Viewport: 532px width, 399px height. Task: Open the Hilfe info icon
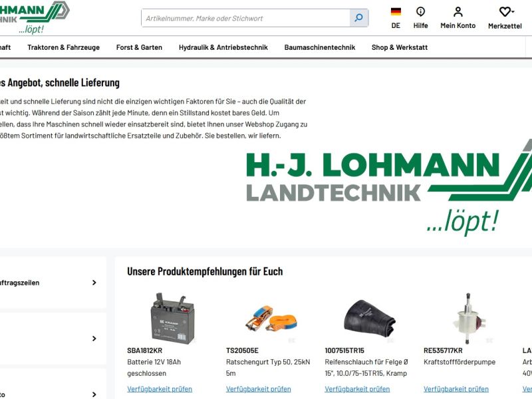tap(420, 12)
